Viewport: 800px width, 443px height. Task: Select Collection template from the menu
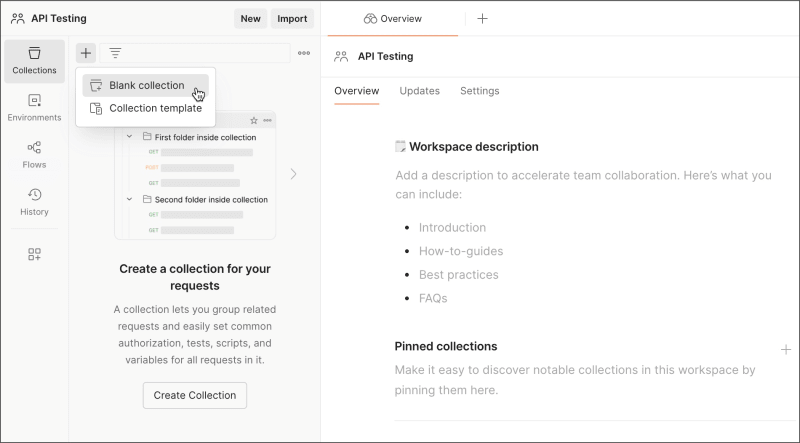(x=145, y=108)
